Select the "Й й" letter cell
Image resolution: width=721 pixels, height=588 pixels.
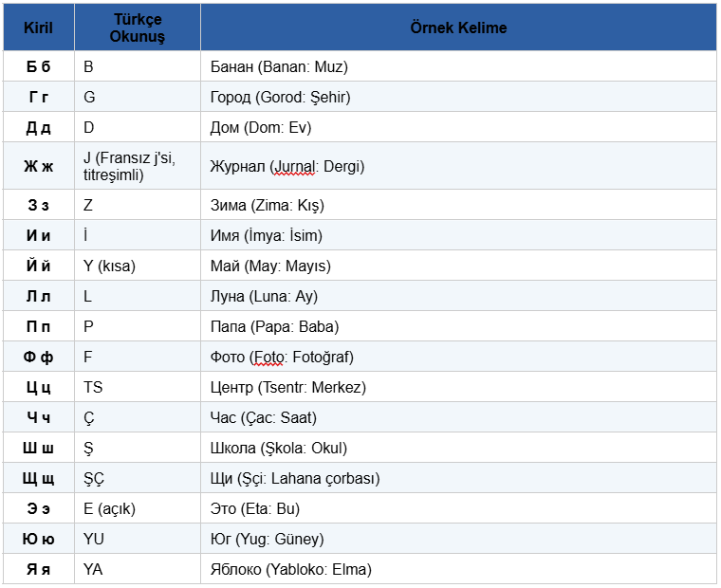39,266
